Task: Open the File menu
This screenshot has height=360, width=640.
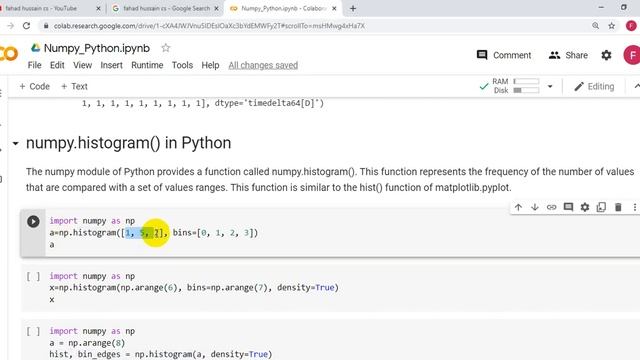Action: pyautogui.click(x=34, y=65)
